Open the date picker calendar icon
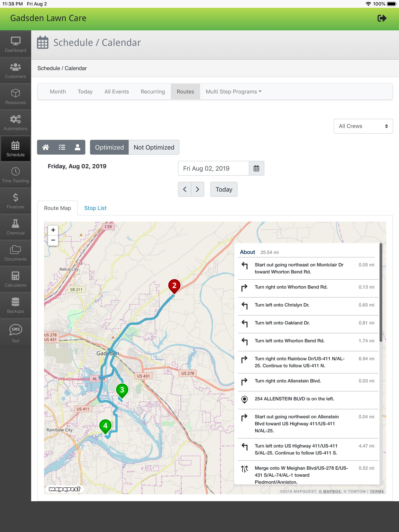Viewport: 399px width, 532px height. [x=256, y=168]
